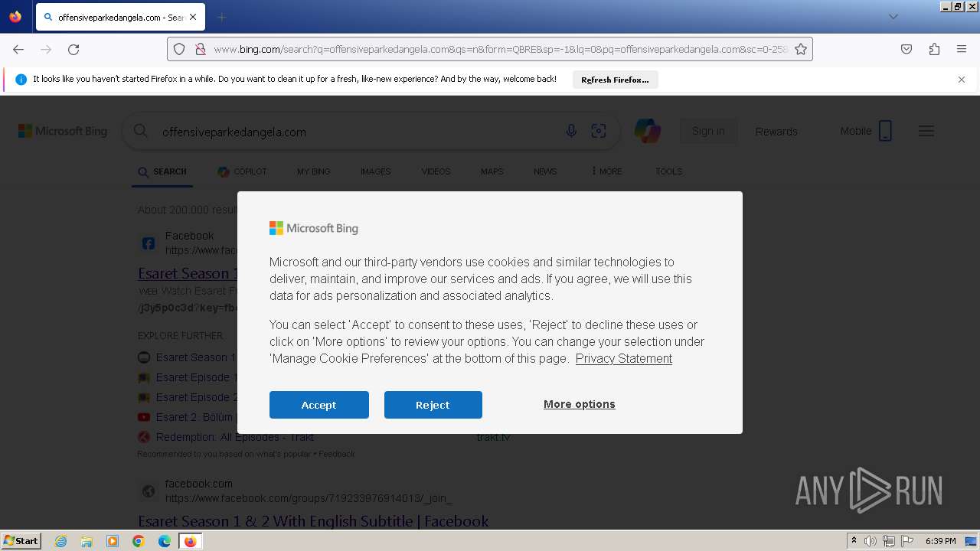
Task: Open the Esaret Season 1 & 2 Facebook result
Action: tap(313, 521)
